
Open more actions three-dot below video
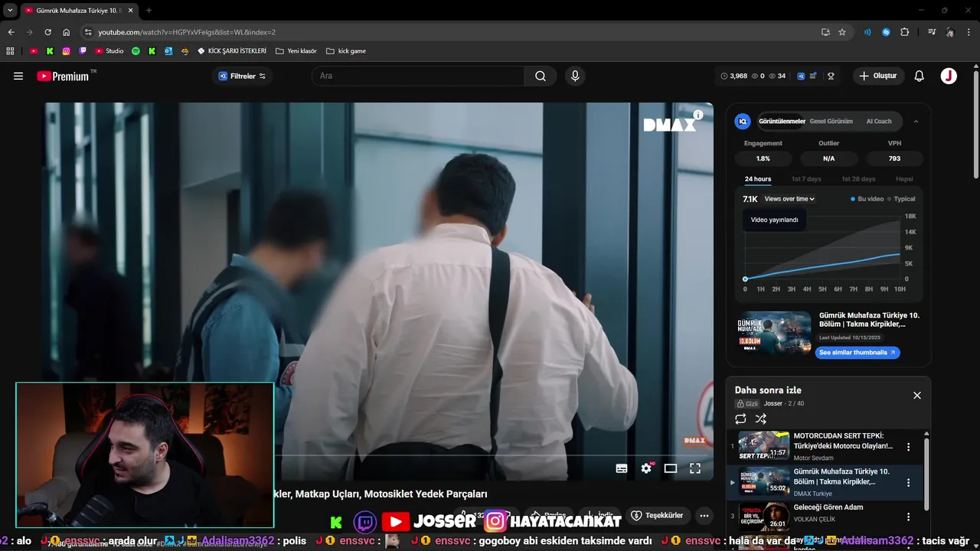coord(704,516)
